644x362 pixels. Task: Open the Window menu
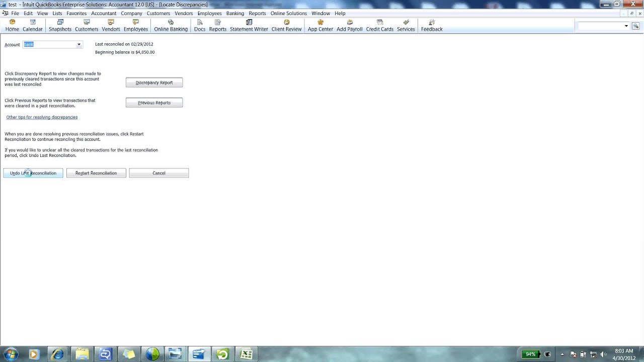tap(320, 14)
